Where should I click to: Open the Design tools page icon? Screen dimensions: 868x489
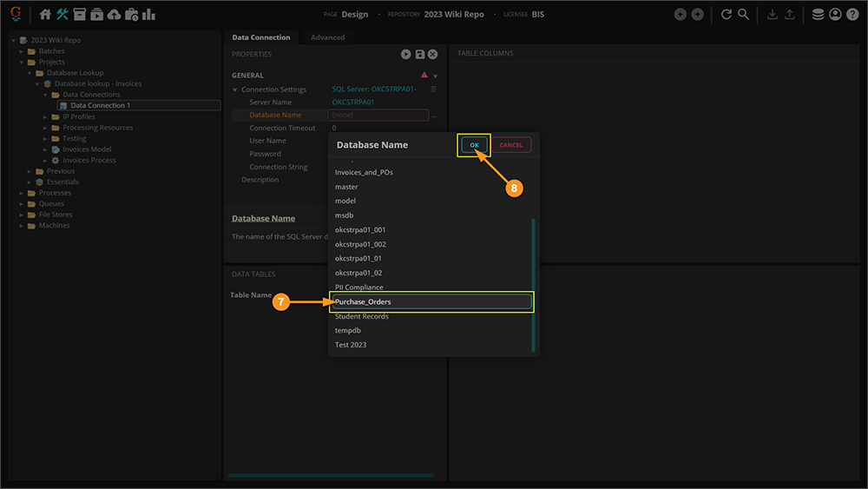pyautogui.click(x=62, y=15)
